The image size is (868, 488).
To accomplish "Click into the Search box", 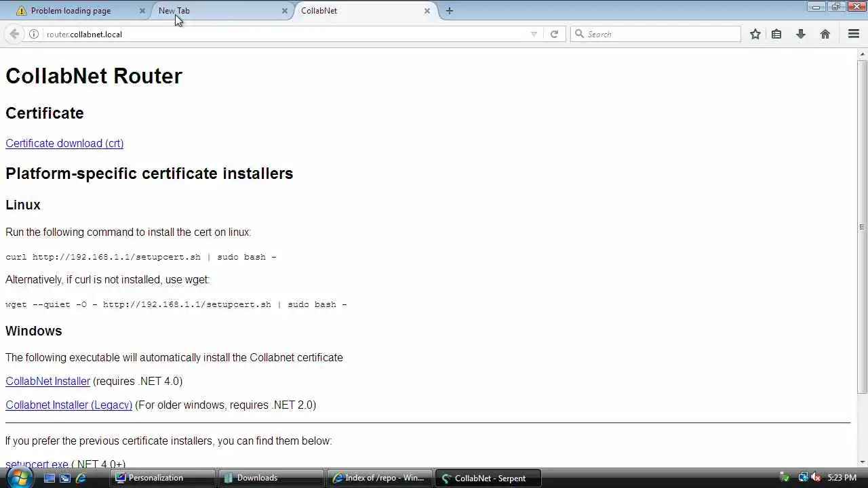I will [x=656, y=34].
